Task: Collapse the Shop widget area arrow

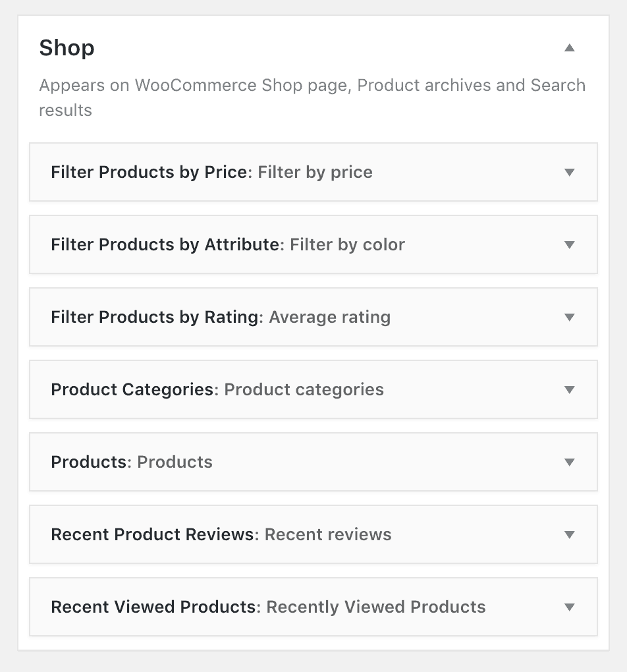Action: [x=569, y=47]
